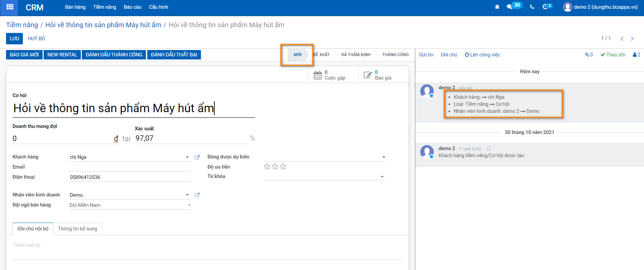Switch to Thông tin bổ sung tab
This screenshot has height=270, width=644.
(77, 229)
